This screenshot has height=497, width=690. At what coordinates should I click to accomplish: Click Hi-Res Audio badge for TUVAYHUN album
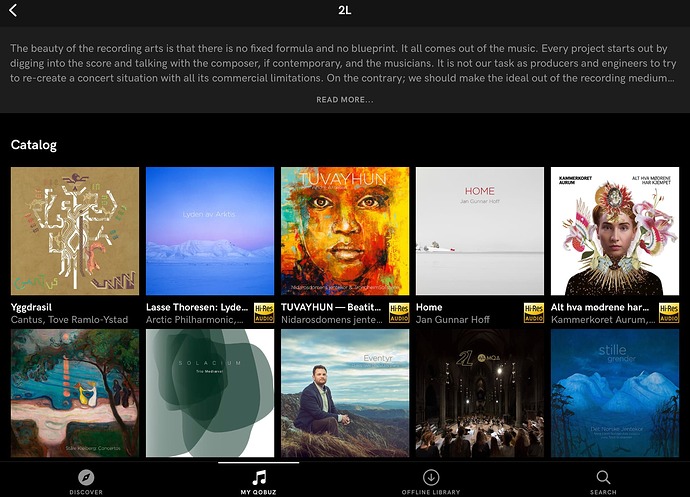click(x=399, y=313)
